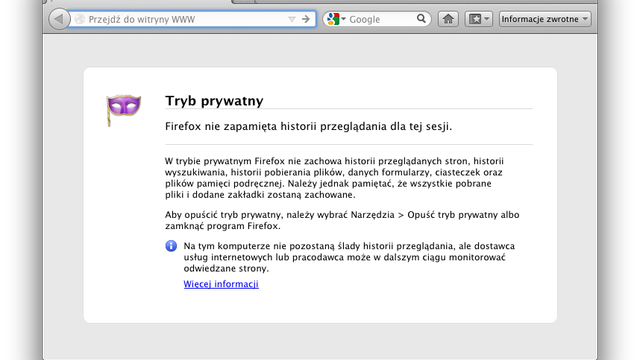Open the Google search engine selector
The width and height of the screenshot is (640, 360).
(x=336, y=19)
